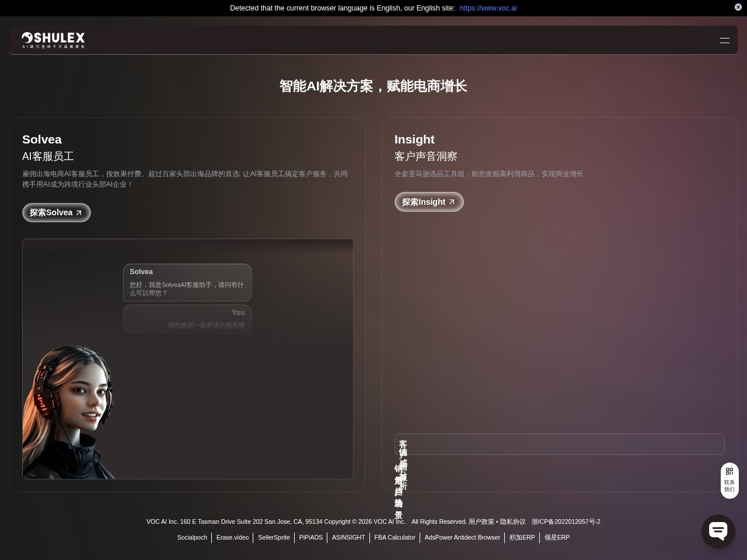Visit the Socialpoch footer link
The image size is (747, 560).
coord(192,537)
